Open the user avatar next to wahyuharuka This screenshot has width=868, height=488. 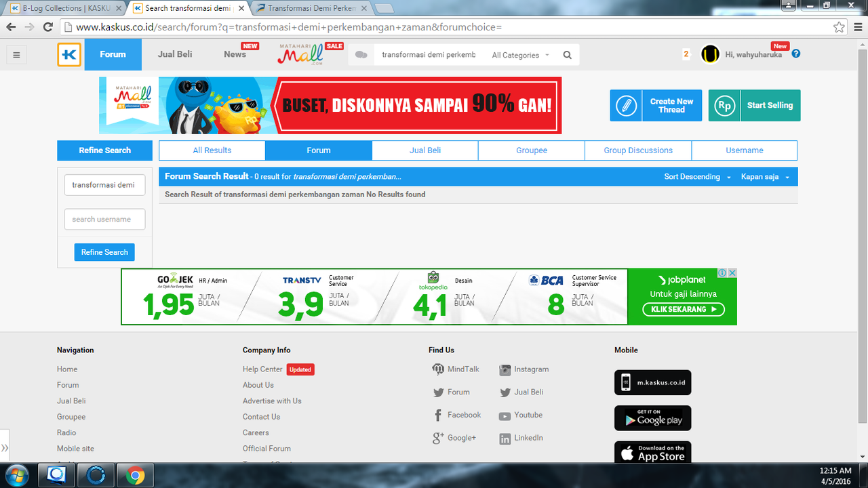click(710, 54)
